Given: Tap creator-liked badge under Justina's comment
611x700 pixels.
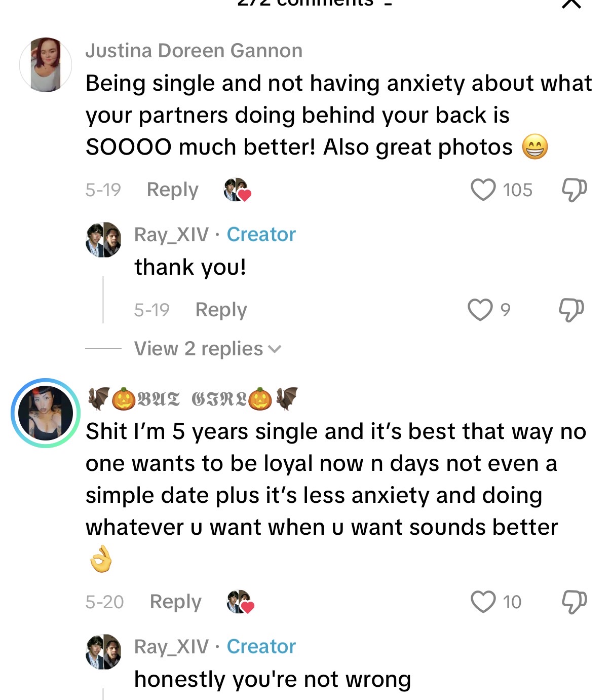Looking at the screenshot, I should tap(238, 190).
